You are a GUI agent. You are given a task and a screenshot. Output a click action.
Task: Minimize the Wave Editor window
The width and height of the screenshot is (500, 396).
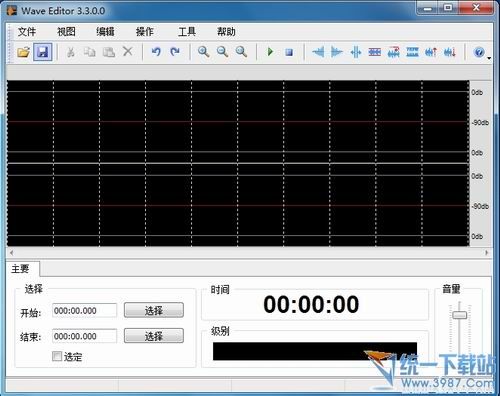tap(428, 8)
